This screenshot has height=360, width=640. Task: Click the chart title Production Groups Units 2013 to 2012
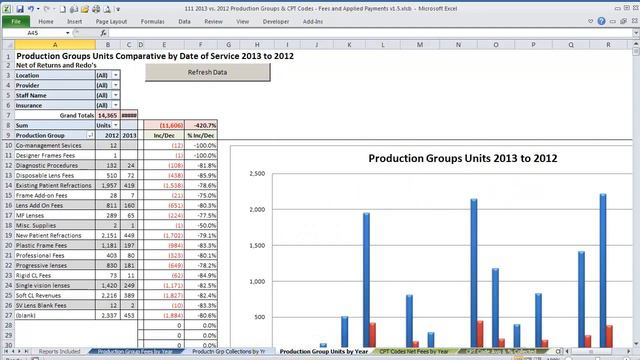462,158
